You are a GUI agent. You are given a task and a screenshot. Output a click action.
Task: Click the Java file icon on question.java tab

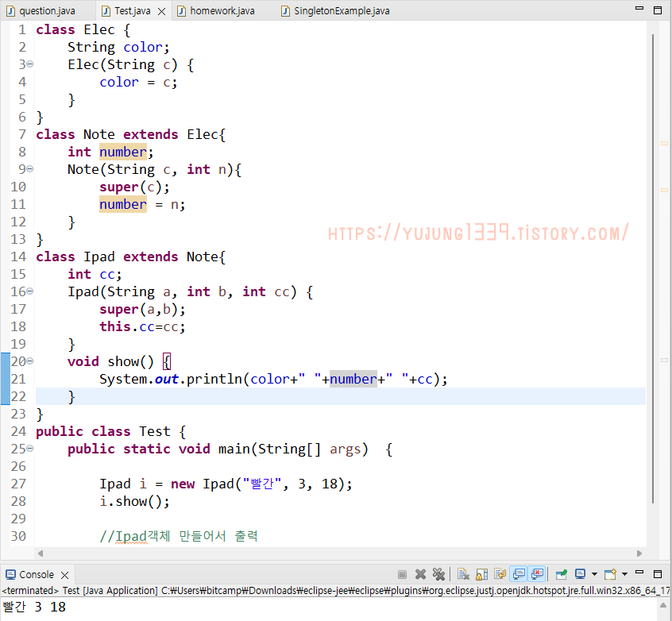tap(10, 11)
